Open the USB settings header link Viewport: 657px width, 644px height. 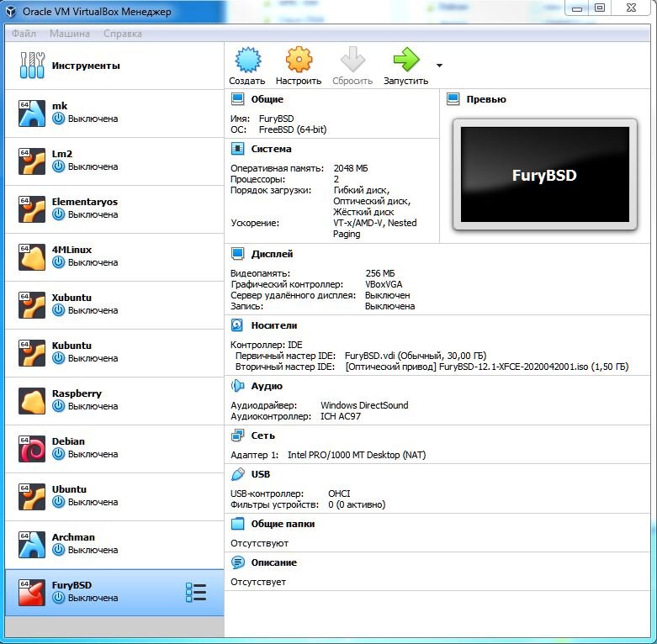(261, 474)
